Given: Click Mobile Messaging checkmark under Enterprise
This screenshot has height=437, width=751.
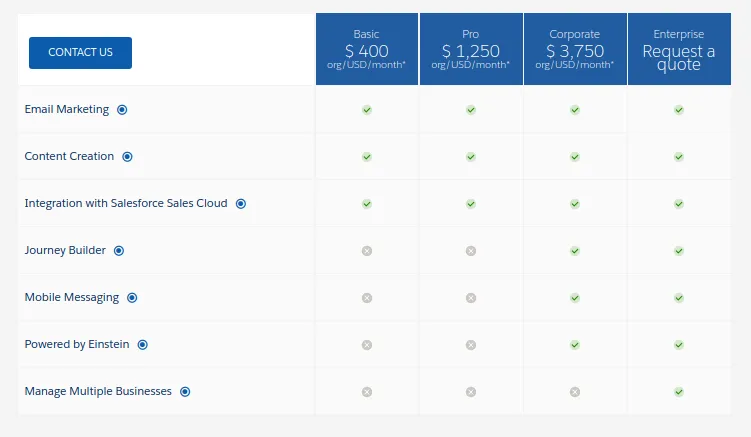Looking at the screenshot, I should pos(679,298).
